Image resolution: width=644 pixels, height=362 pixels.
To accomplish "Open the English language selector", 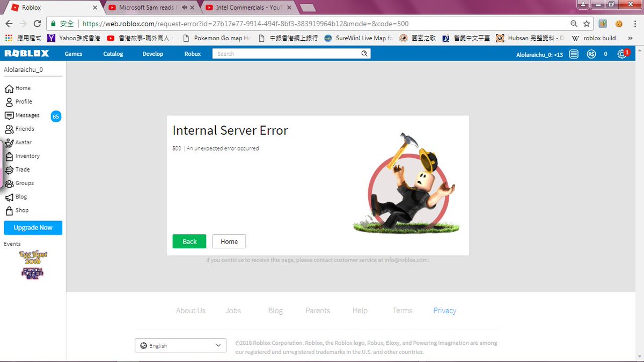I will coord(180,345).
